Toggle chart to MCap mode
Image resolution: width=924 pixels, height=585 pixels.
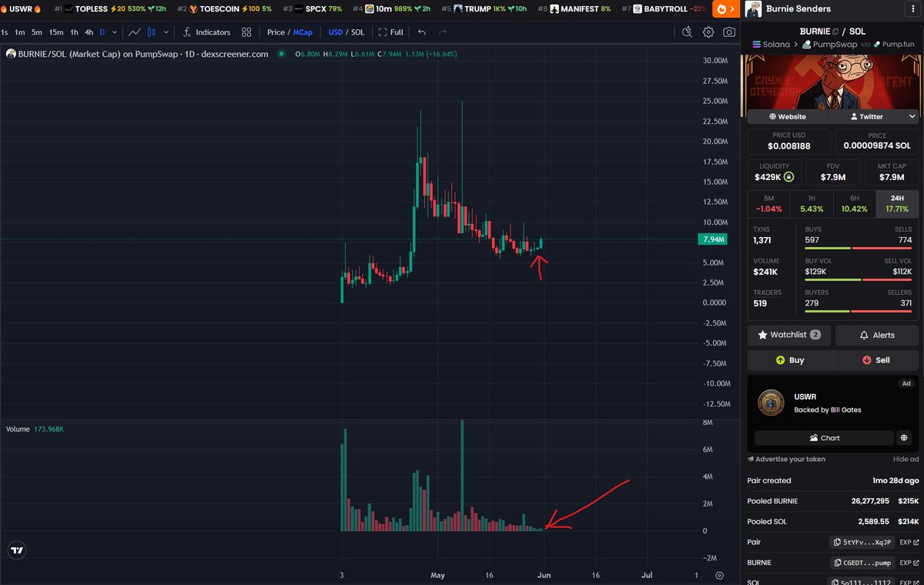click(303, 32)
